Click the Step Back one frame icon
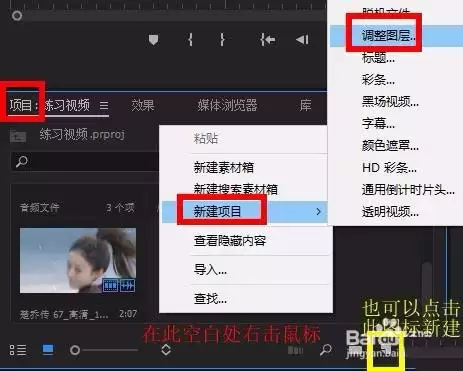 point(302,40)
